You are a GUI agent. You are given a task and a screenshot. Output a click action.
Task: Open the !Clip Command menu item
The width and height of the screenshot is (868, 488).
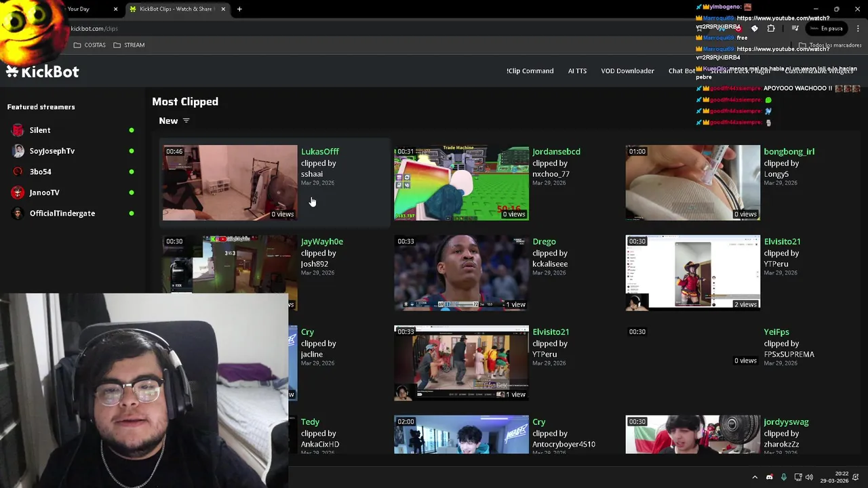tap(530, 70)
